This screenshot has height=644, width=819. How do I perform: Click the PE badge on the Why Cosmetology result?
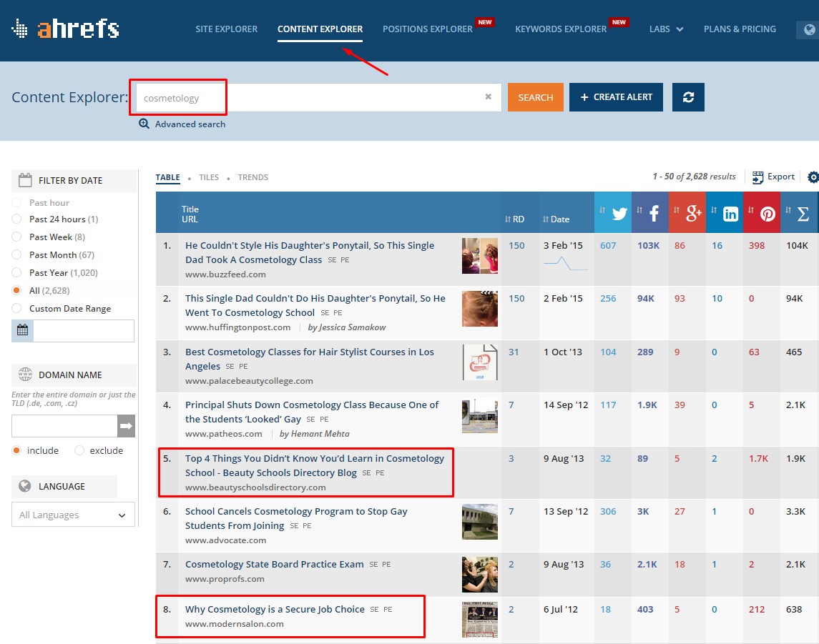coord(388,609)
